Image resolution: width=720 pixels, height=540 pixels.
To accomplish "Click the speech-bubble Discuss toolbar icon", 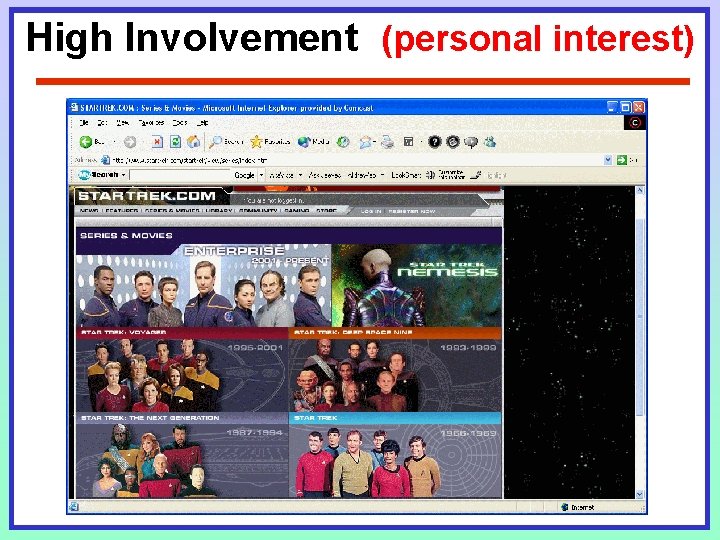I will (471, 142).
